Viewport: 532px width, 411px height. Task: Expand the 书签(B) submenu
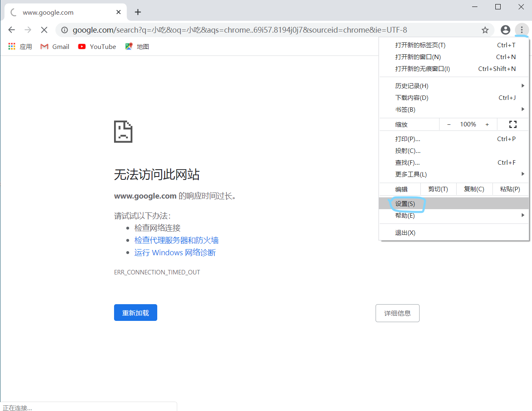pyautogui.click(x=454, y=109)
